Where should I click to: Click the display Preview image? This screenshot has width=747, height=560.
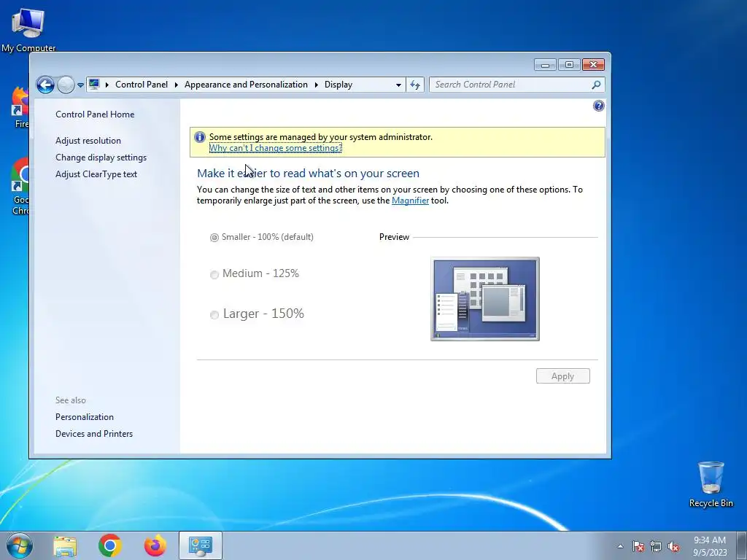485,299
